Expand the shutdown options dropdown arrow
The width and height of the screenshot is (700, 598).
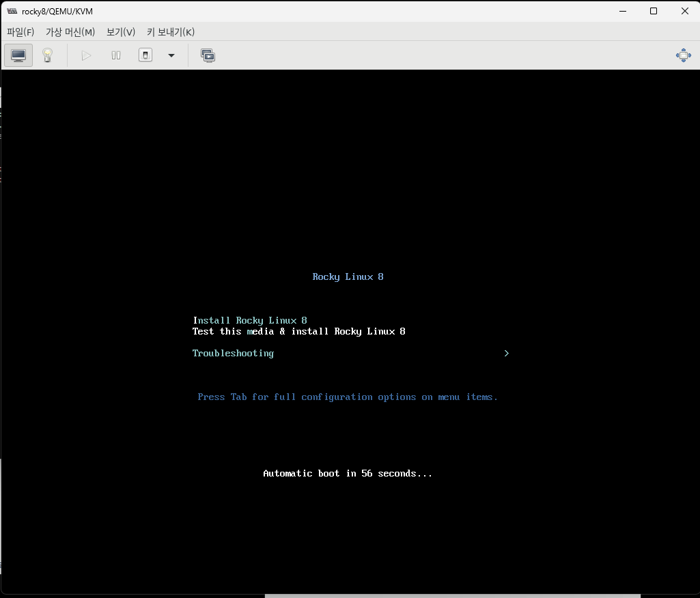point(171,55)
